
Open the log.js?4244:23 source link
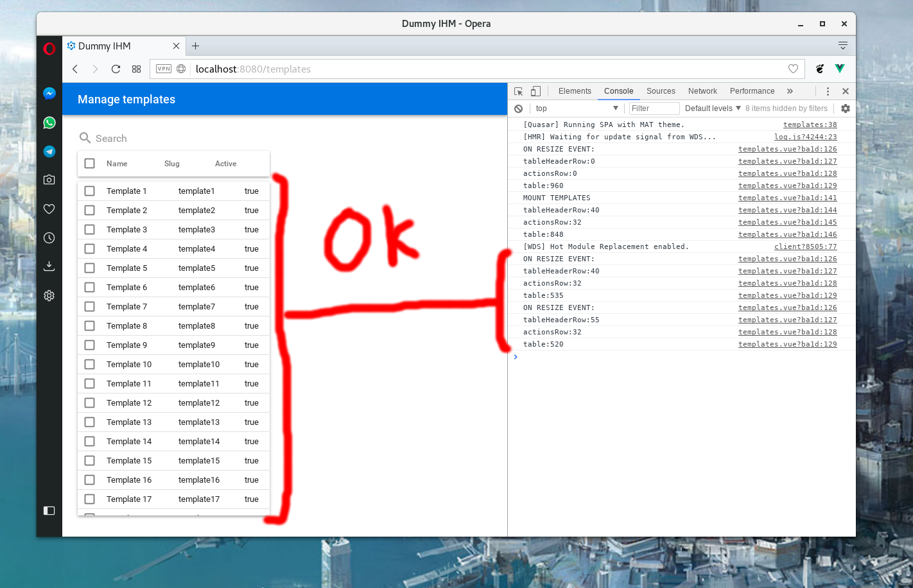805,137
